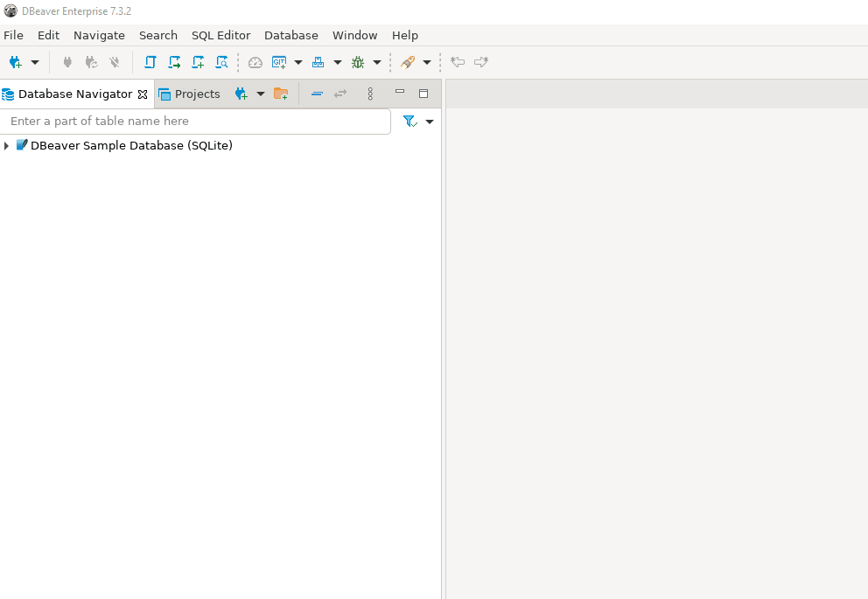Click the DBeaver application icon in the title bar
Screen dimensions: 868x599
tap(10, 11)
